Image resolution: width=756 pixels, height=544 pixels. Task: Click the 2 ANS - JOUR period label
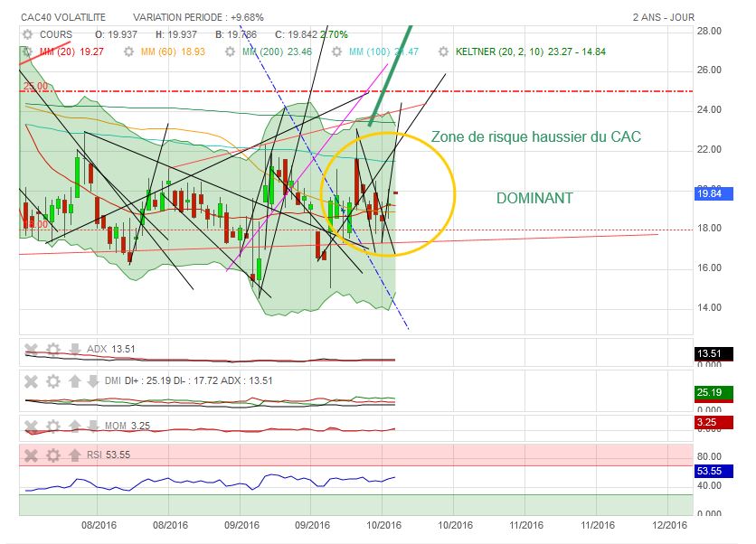(664, 17)
